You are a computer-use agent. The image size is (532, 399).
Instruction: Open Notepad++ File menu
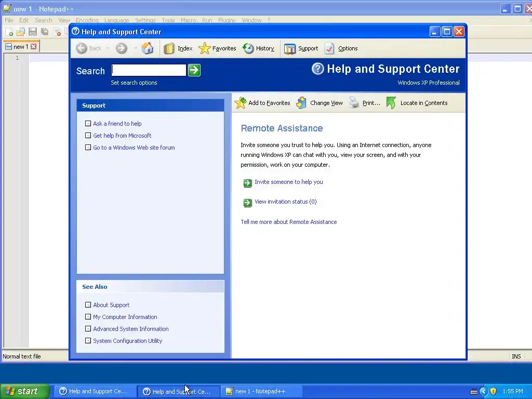click(x=9, y=20)
